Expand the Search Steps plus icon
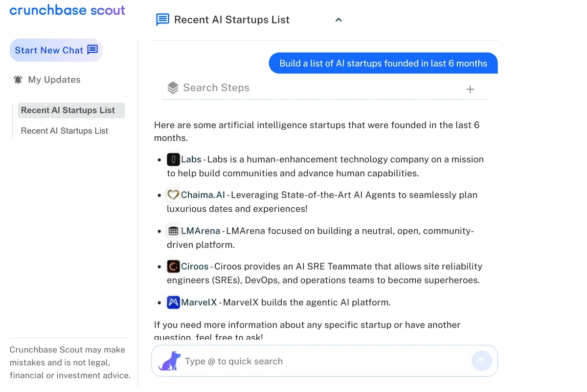The image size is (587, 392). click(x=470, y=89)
